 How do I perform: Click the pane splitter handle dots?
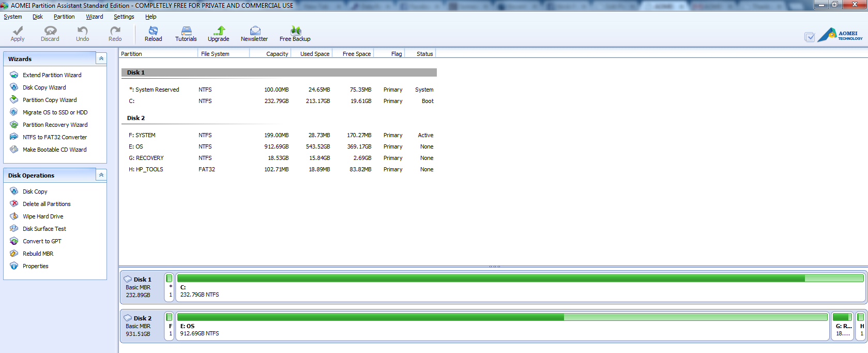495,267
